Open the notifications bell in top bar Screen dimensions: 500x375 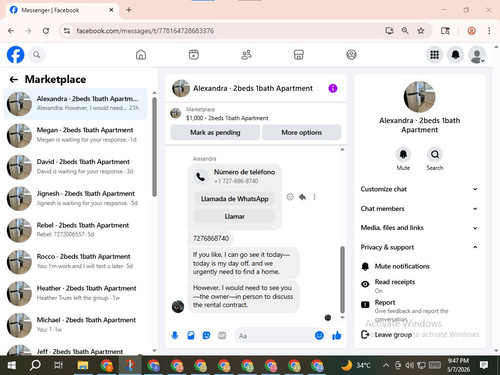(456, 55)
